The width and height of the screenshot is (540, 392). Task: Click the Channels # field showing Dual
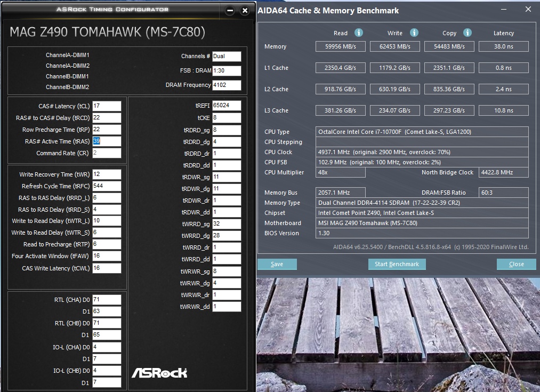pyautogui.click(x=227, y=57)
